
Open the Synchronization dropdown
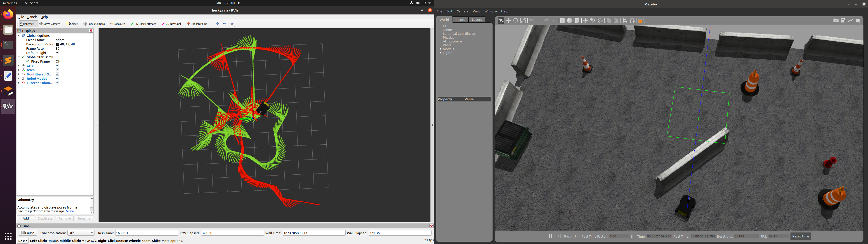pyautogui.click(x=81, y=233)
